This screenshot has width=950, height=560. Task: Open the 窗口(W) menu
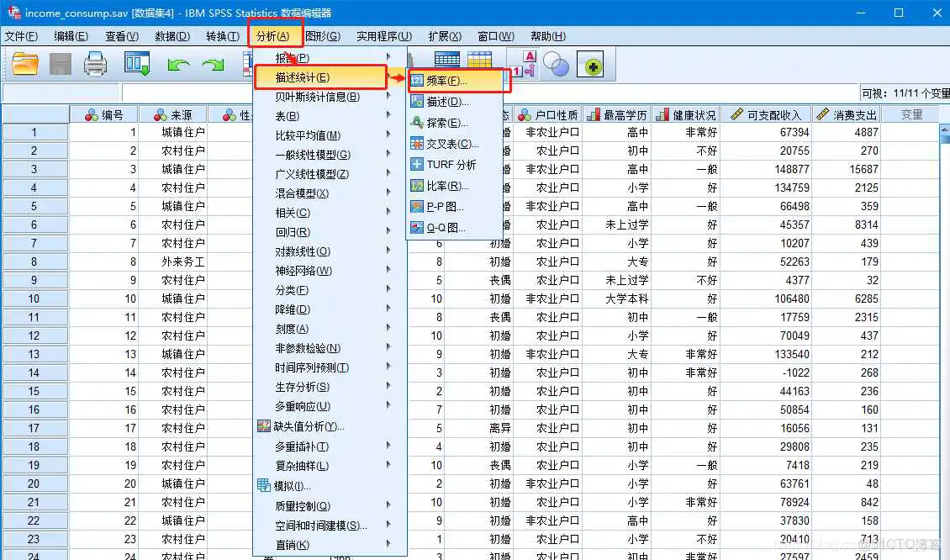tap(496, 36)
